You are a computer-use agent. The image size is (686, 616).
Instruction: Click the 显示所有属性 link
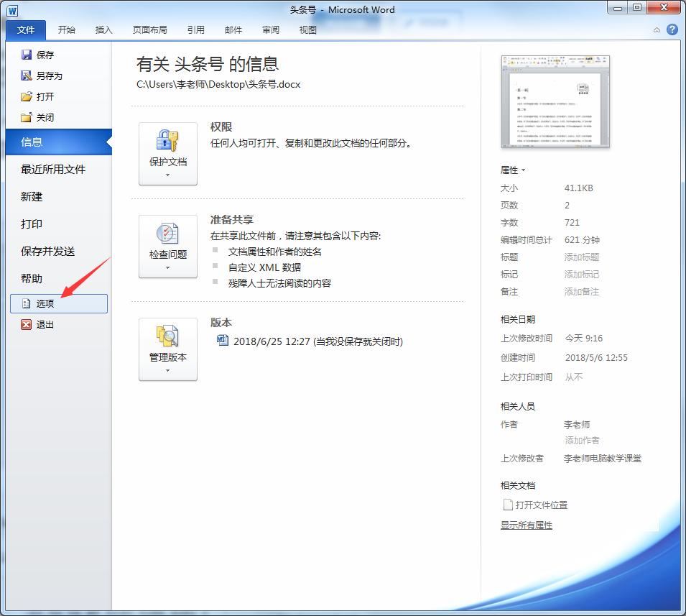tap(527, 525)
